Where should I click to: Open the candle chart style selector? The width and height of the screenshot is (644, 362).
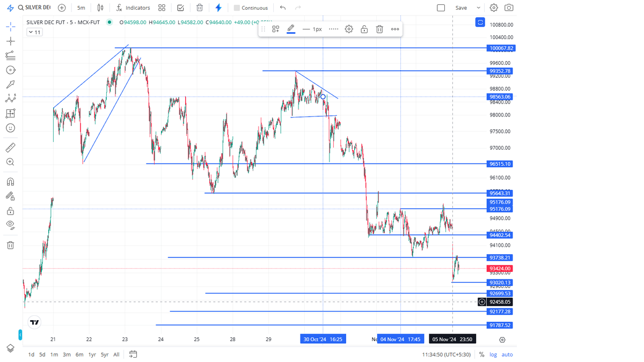tap(100, 8)
